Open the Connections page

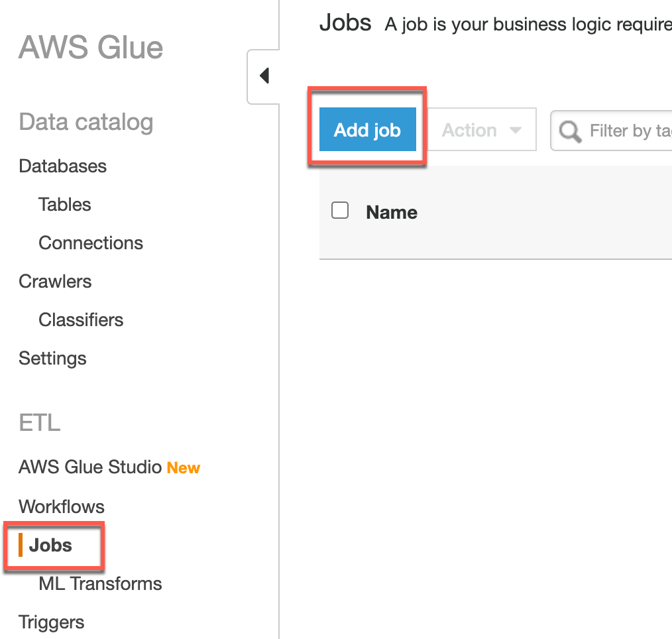[x=91, y=243]
